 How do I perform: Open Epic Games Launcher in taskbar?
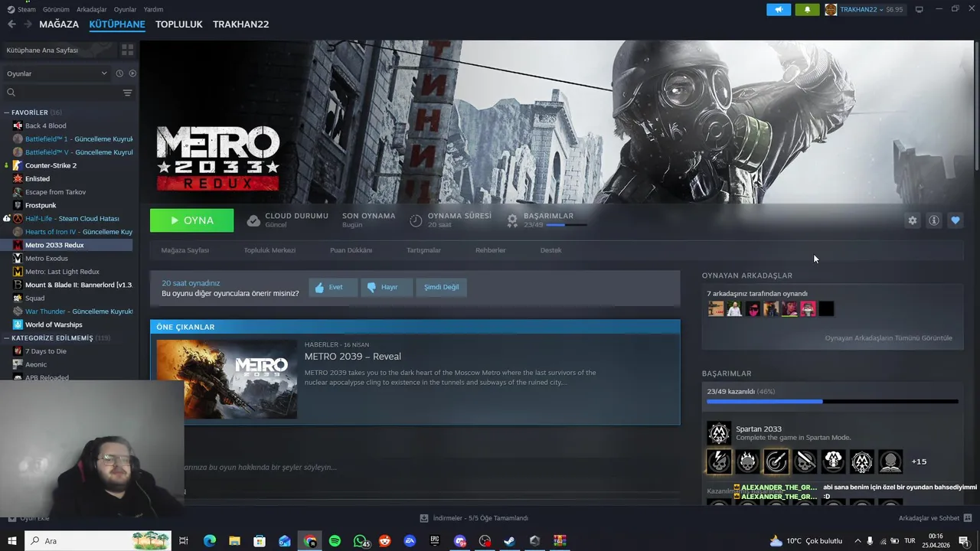click(434, 541)
